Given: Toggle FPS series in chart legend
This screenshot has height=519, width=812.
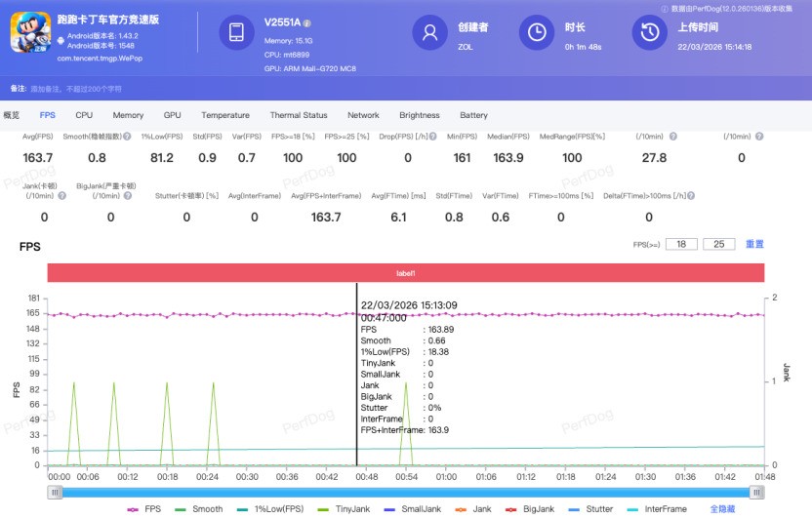Looking at the screenshot, I should tap(144, 509).
